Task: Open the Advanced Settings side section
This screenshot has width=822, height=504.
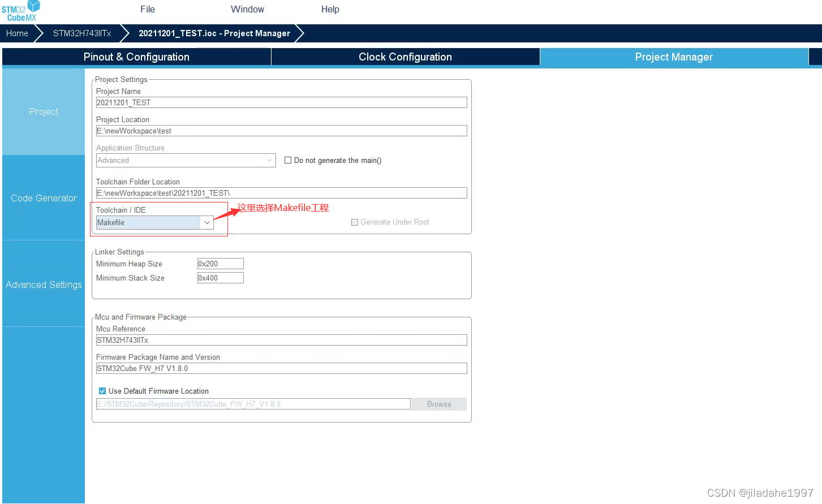Action: (x=44, y=285)
